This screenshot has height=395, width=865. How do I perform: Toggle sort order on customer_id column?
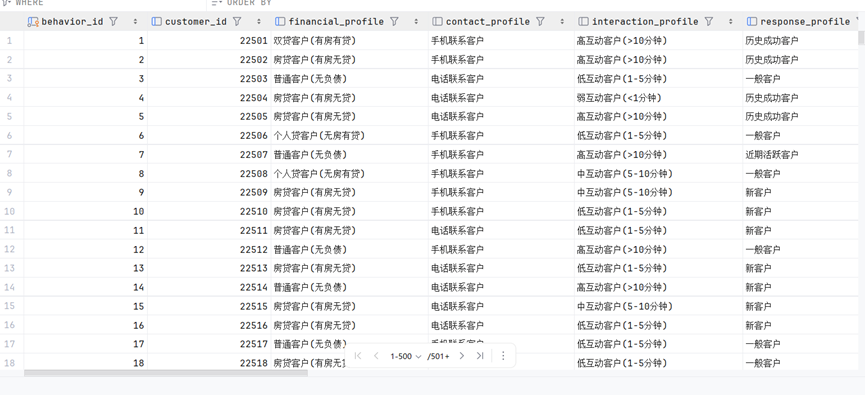[x=259, y=22]
